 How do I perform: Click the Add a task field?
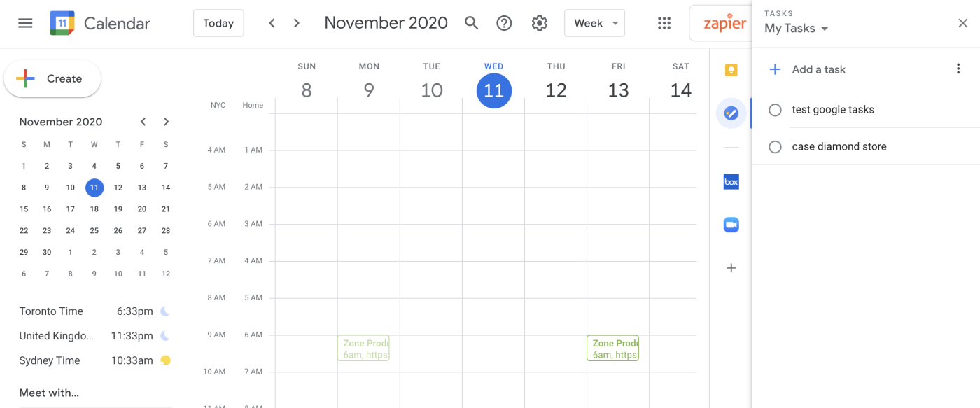click(818, 69)
